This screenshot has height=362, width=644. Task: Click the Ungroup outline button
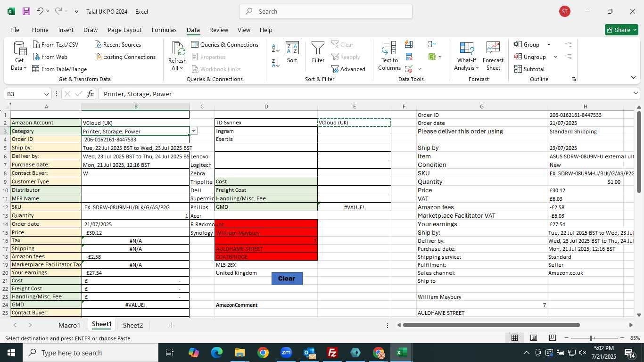(530, 57)
